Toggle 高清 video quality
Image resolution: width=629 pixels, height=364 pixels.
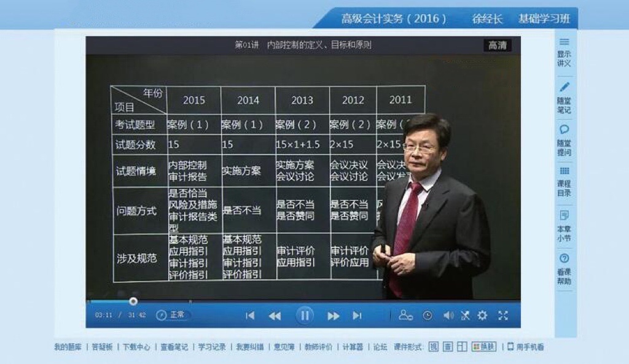click(x=497, y=45)
